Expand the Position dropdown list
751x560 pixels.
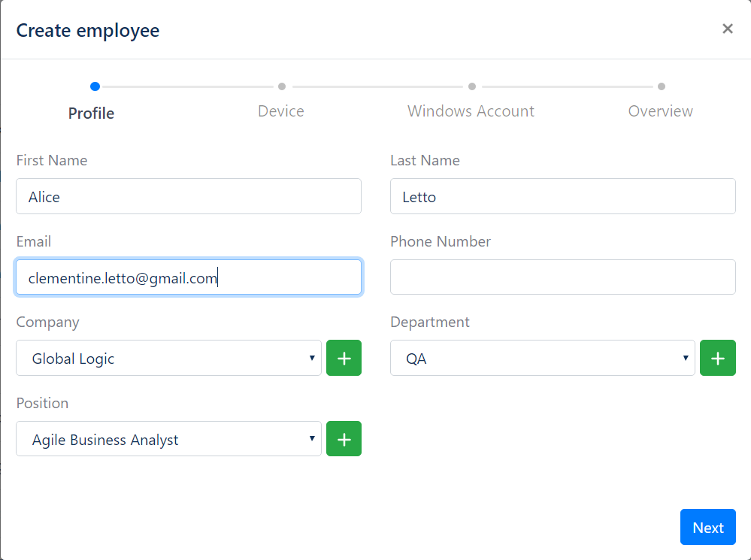point(168,439)
